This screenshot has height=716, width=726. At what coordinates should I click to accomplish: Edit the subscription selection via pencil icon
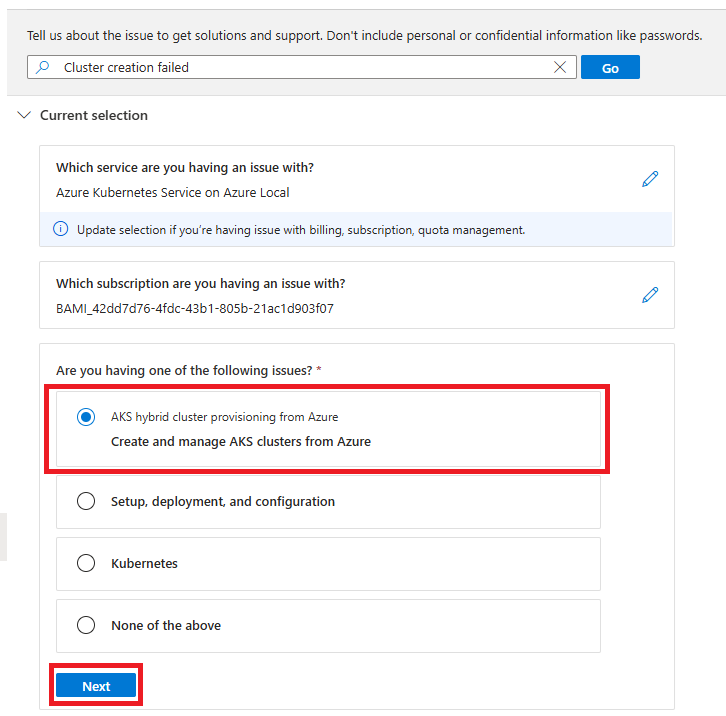coord(650,295)
